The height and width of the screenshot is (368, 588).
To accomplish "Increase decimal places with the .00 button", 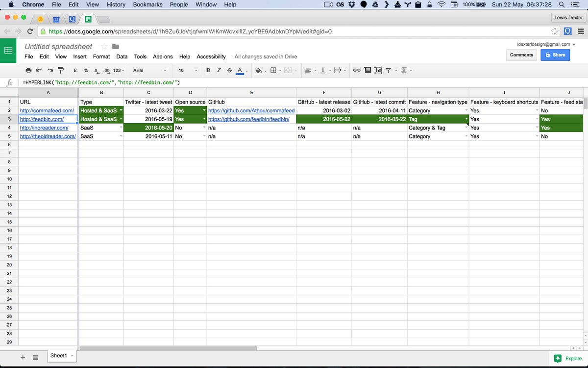I will click(106, 70).
